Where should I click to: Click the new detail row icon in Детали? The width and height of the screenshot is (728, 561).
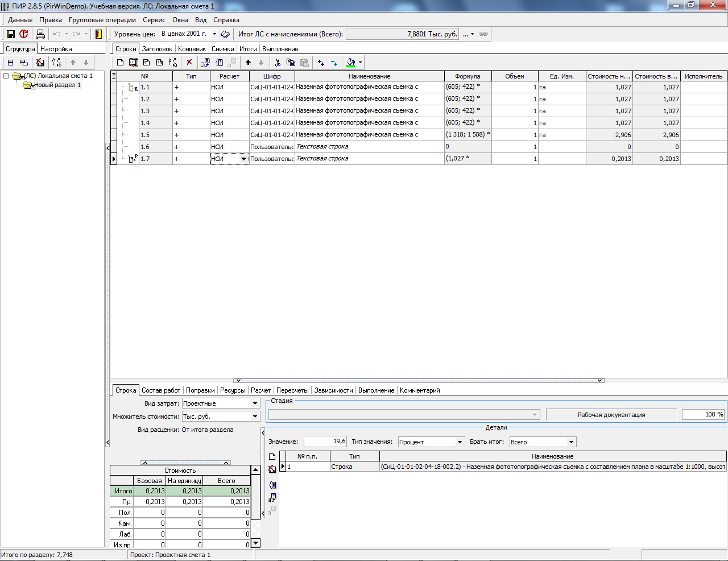click(x=272, y=457)
